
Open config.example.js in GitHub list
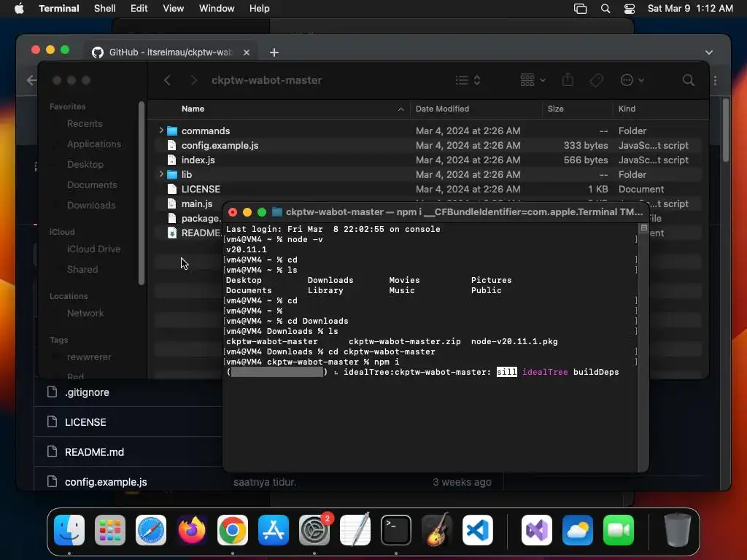click(106, 482)
